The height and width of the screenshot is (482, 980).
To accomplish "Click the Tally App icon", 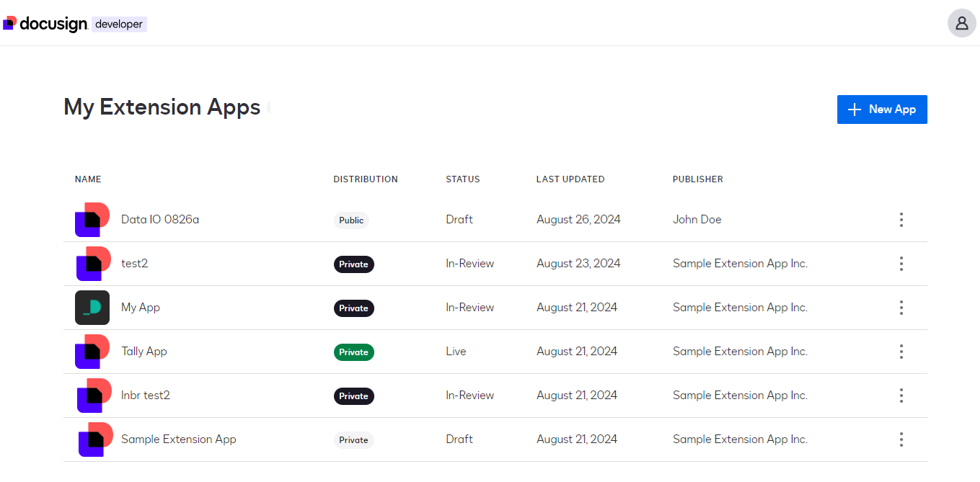I will [92, 352].
